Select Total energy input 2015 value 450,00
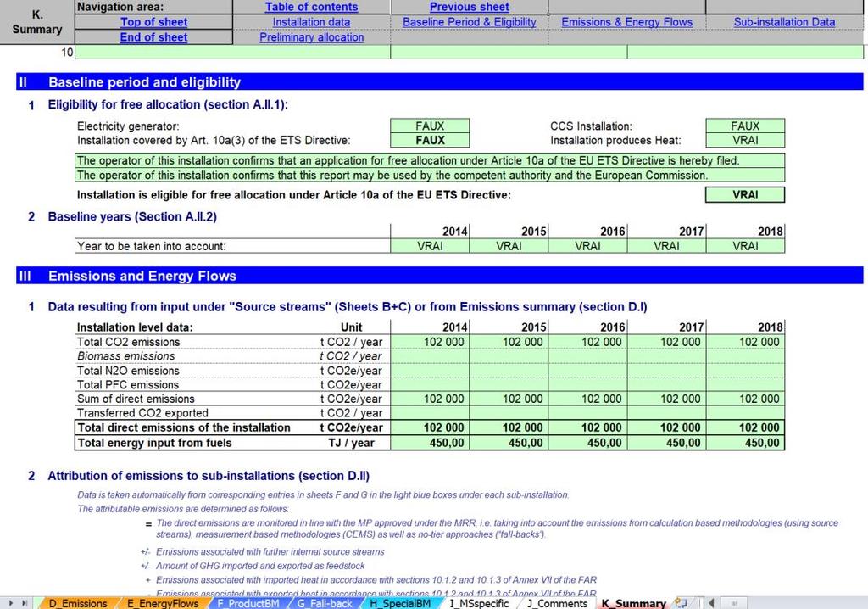 tap(509, 442)
